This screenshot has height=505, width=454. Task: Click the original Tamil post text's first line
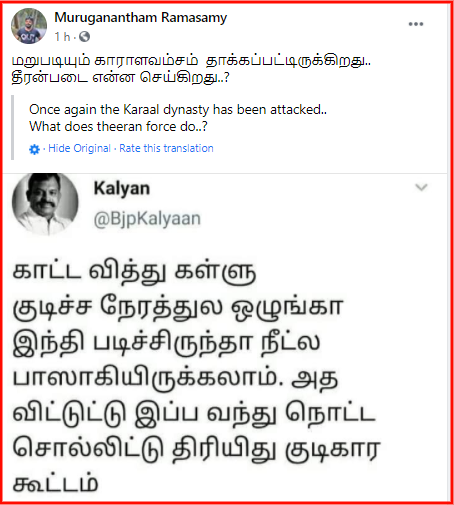tap(191, 61)
